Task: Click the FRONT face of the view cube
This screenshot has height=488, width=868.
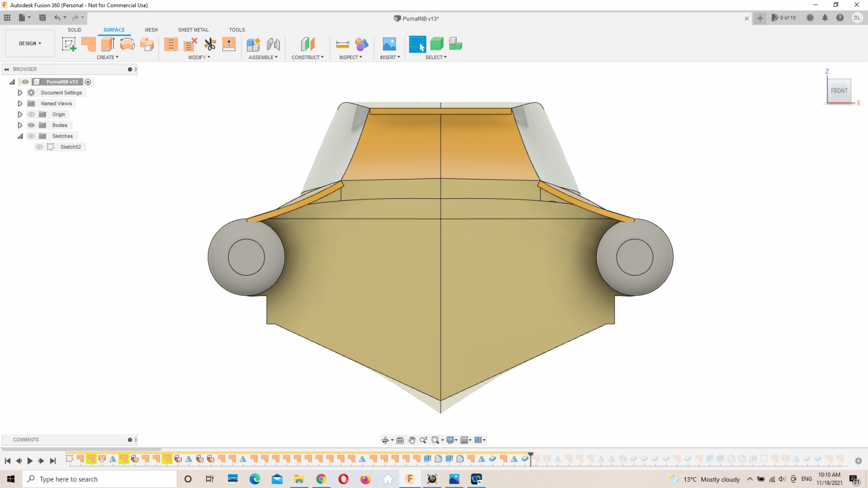Action: pyautogui.click(x=839, y=91)
